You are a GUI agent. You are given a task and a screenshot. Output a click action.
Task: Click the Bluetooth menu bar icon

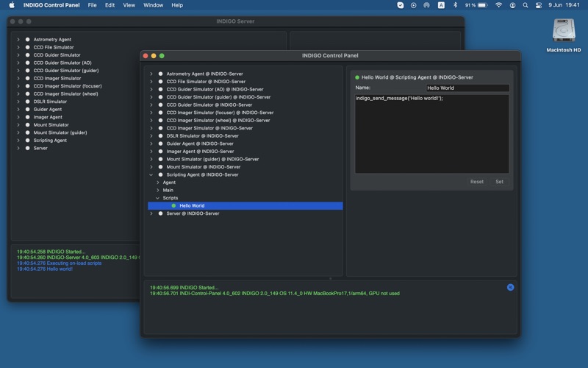click(x=455, y=5)
